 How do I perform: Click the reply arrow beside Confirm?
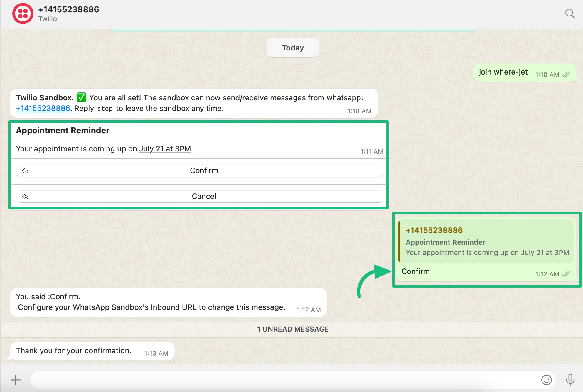click(x=26, y=170)
